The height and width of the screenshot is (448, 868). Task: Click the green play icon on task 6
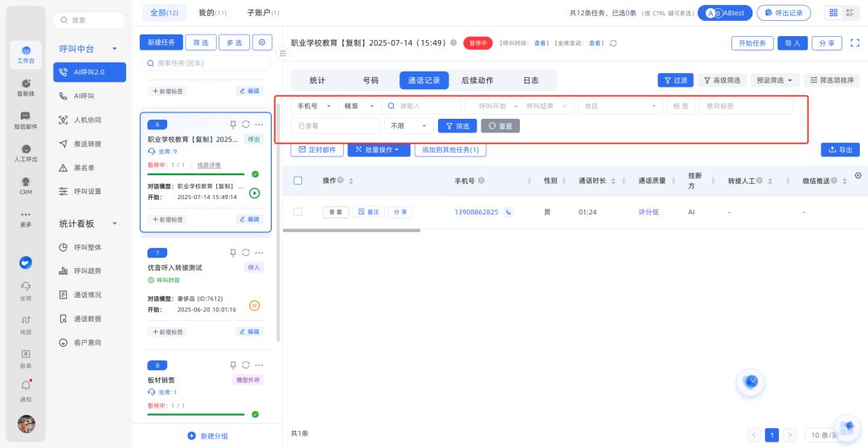pyautogui.click(x=255, y=193)
